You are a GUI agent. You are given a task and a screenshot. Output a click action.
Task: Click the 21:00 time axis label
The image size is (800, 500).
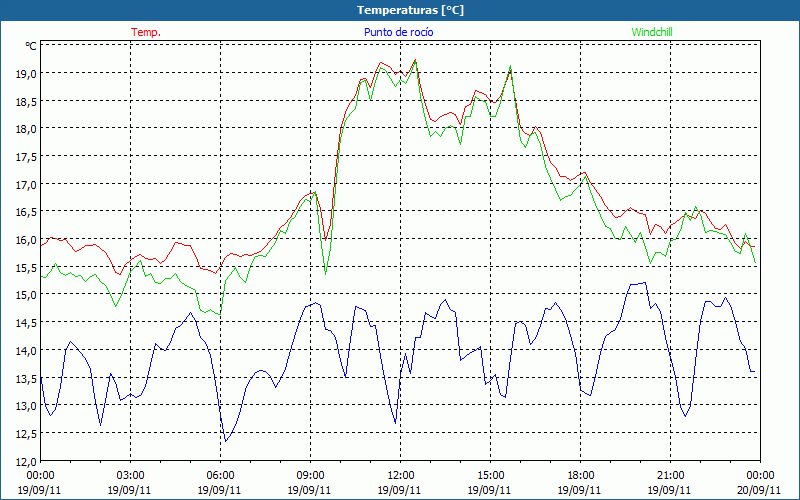click(670, 476)
